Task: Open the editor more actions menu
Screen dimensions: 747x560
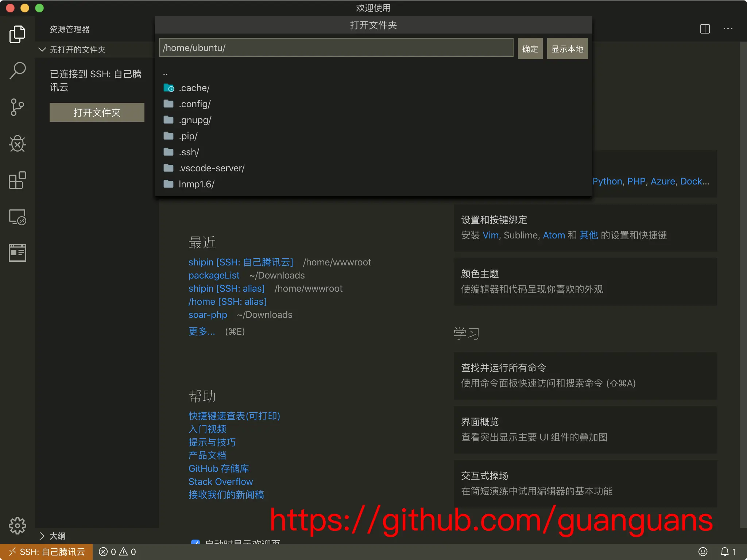Action: point(728,29)
